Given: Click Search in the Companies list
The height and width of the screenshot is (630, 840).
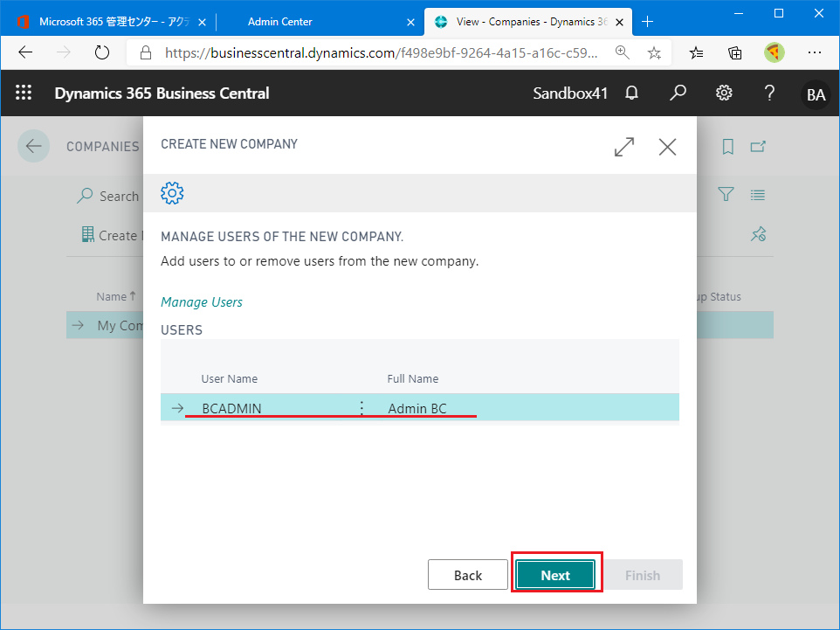Looking at the screenshot, I should tap(108, 196).
